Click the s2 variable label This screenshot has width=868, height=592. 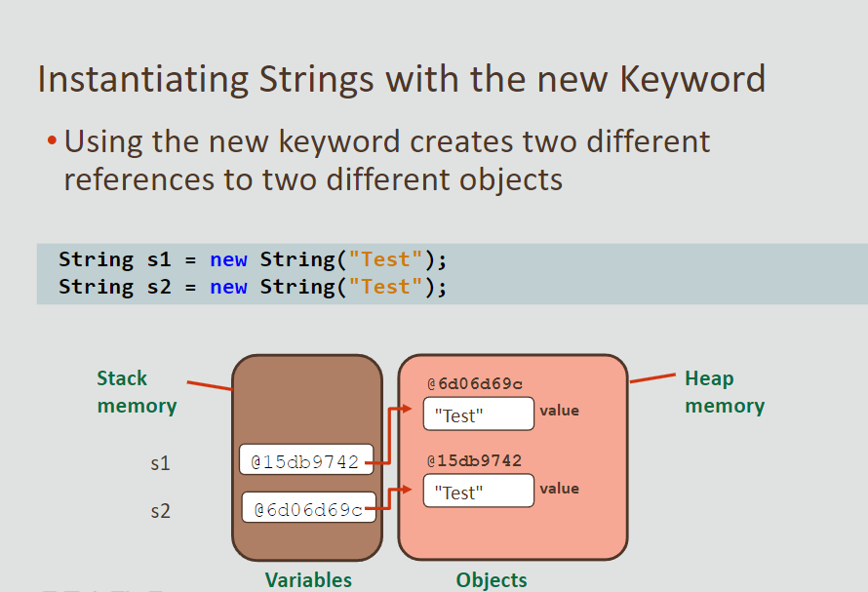pos(160,510)
